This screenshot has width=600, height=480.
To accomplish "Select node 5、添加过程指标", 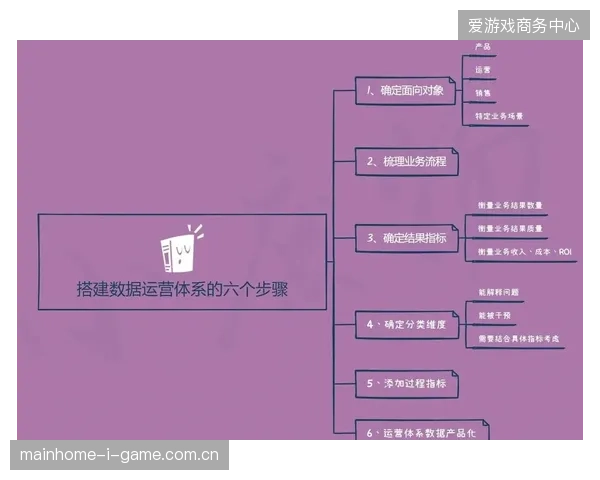I will tap(407, 384).
